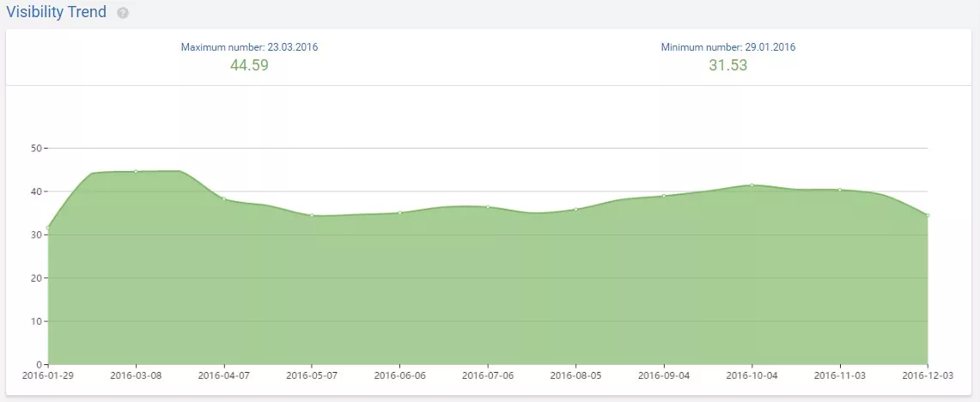
Task: Select the 2016-04-07 data point marker
Action: pyautogui.click(x=224, y=198)
